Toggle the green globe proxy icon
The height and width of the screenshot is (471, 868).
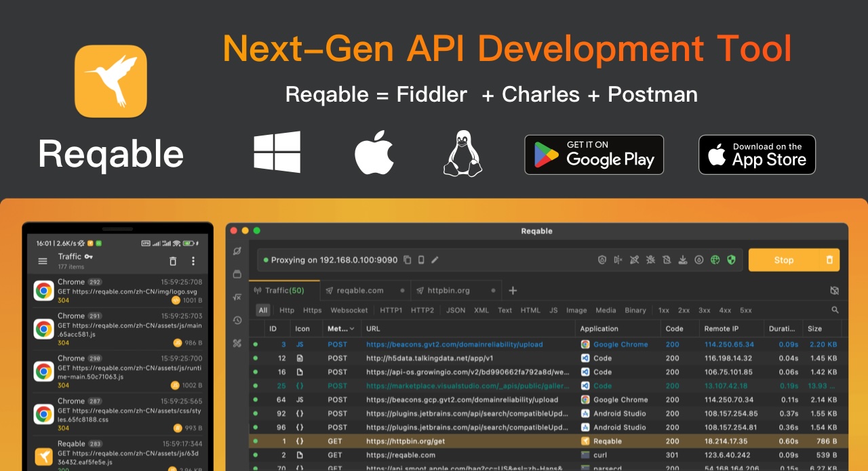click(x=715, y=260)
